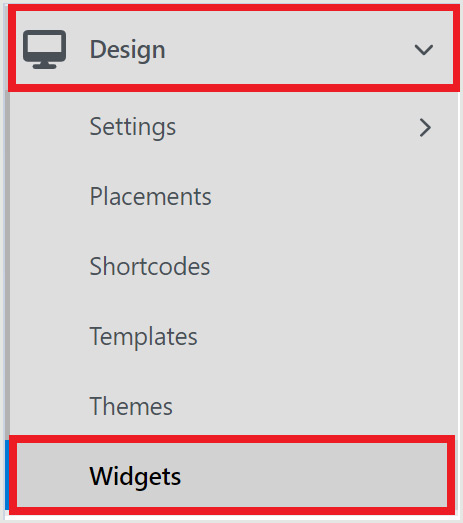The image size is (463, 523).
Task: Select Templates in the Design submenu
Action: [234, 337]
